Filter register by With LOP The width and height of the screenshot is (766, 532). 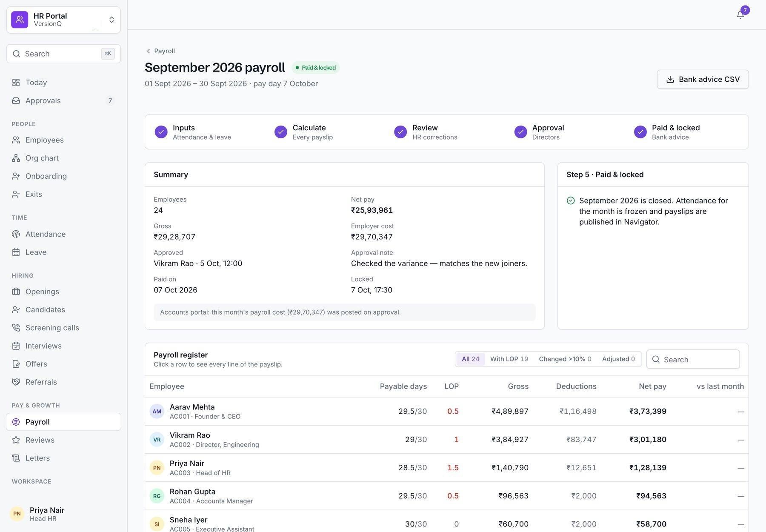click(x=509, y=359)
